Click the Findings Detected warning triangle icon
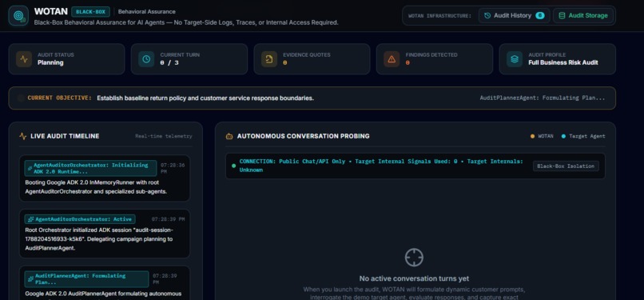The height and width of the screenshot is (300, 644). tap(392, 59)
